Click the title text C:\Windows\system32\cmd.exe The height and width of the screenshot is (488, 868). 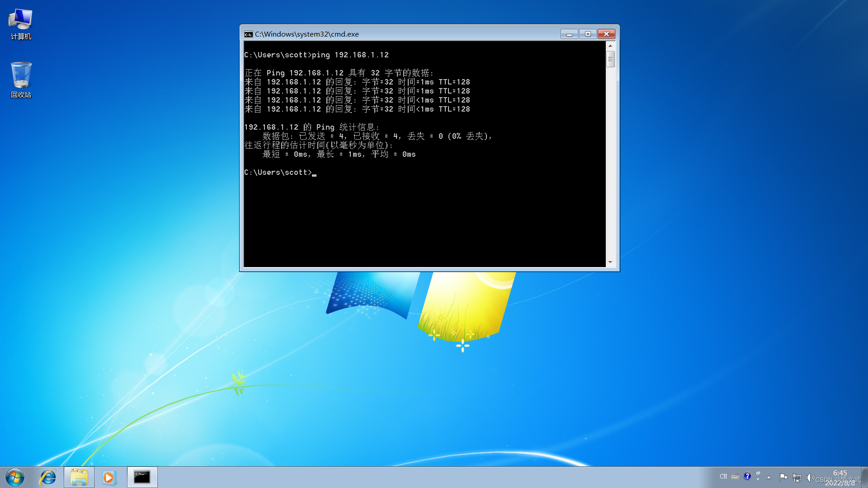pyautogui.click(x=307, y=34)
